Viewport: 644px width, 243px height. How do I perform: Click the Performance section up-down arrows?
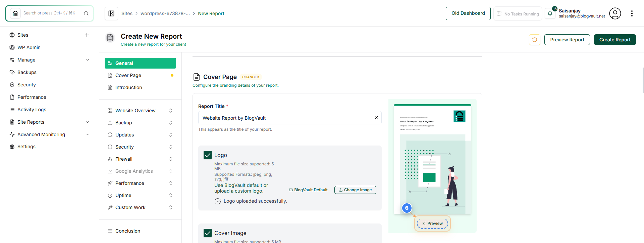[171, 183]
